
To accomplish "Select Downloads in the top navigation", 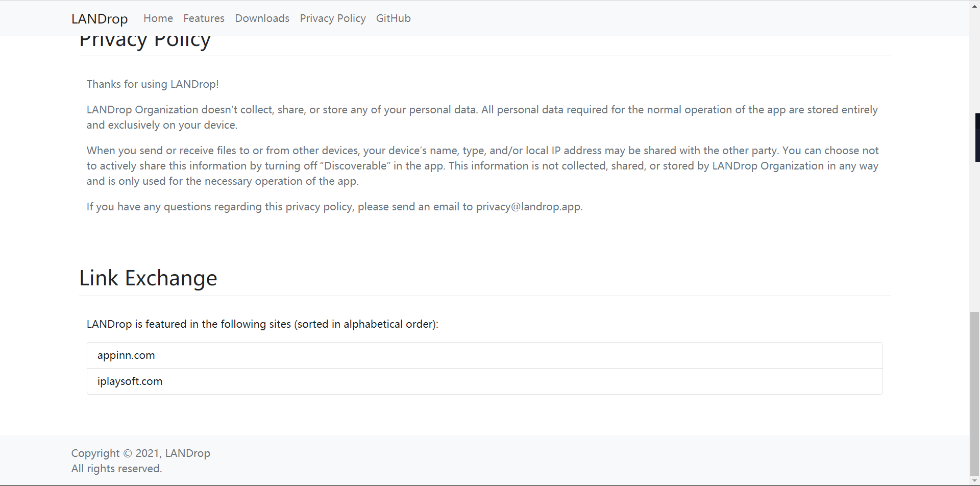I will (262, 18).
